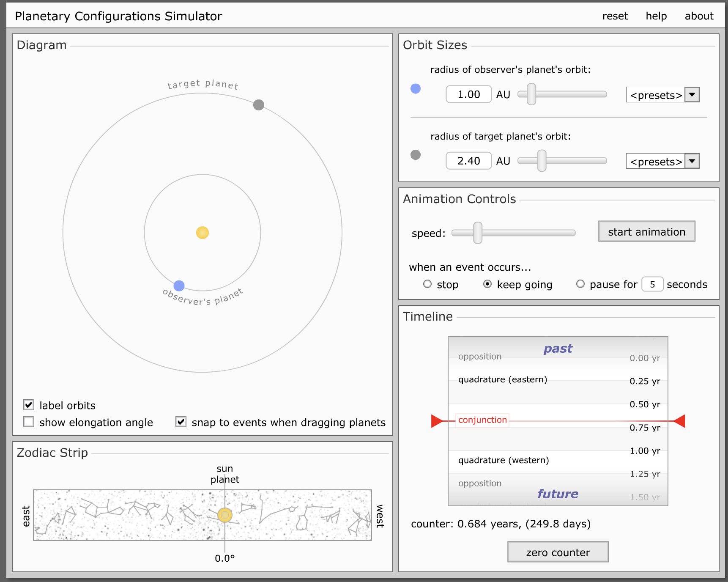This screenshot has width=728, height=582.
Task: Click the zero counter button
Action: coord(558,552)
